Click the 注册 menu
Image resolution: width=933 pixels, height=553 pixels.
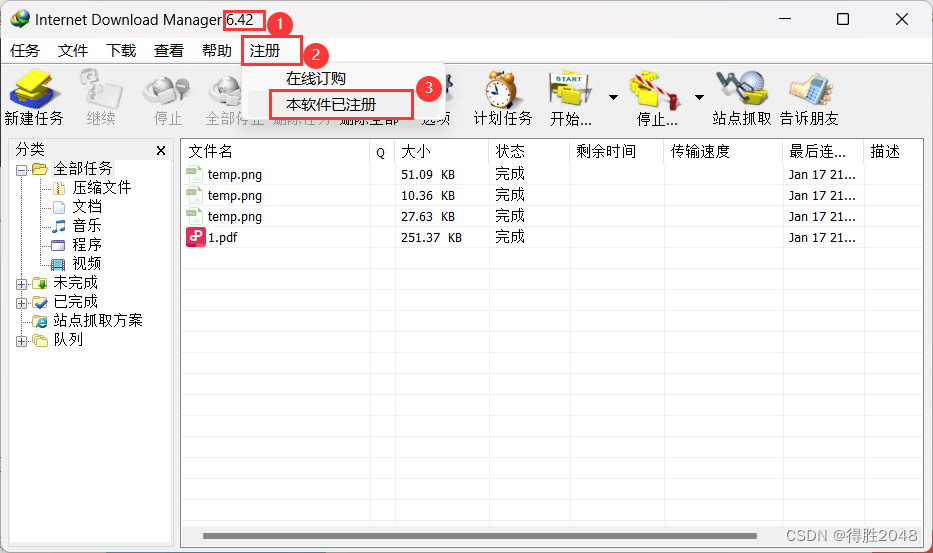tap(265, 51)
